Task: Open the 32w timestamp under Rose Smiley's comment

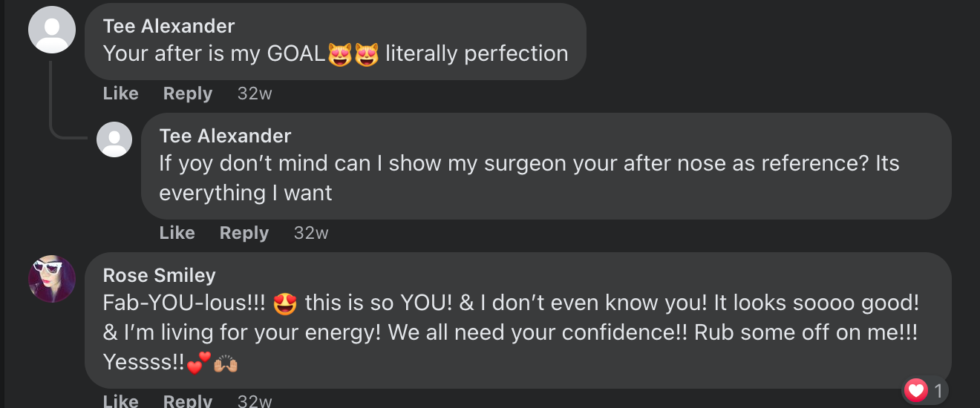Action: [x=255, y=401]
